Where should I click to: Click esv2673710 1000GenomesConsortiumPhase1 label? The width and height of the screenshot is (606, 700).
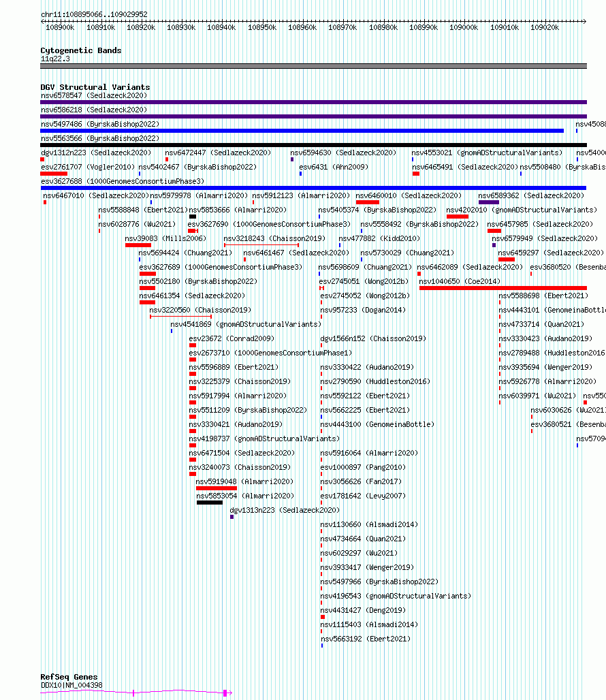270,353
